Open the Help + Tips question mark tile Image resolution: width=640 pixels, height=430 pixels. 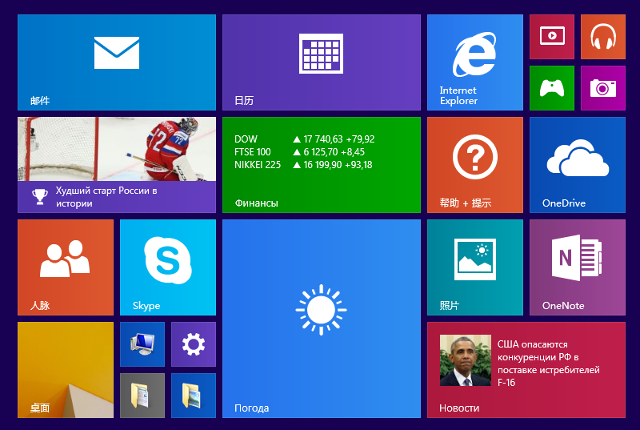[475, 165]
